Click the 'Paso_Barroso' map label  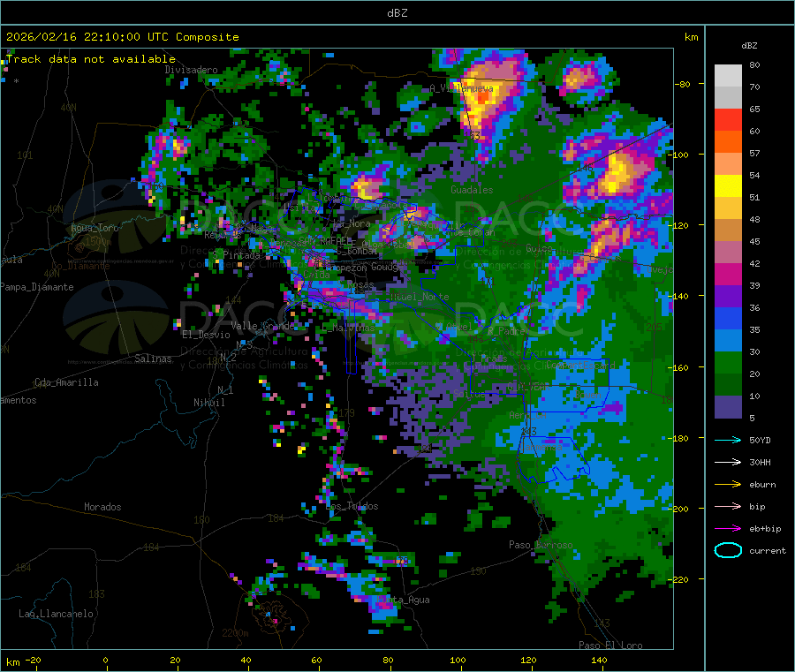(x=541, y=545)
